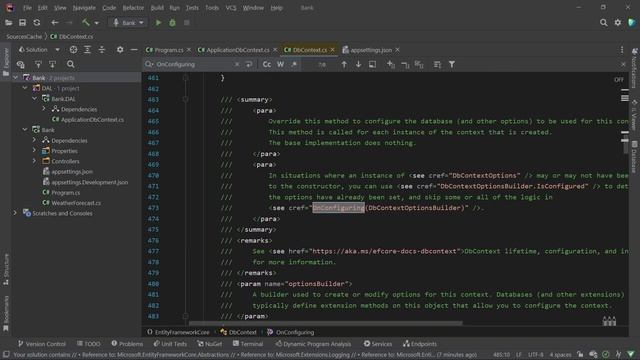Open Bank run configuration dropdown
Screen dimensions: 640x360
(128, 23)
